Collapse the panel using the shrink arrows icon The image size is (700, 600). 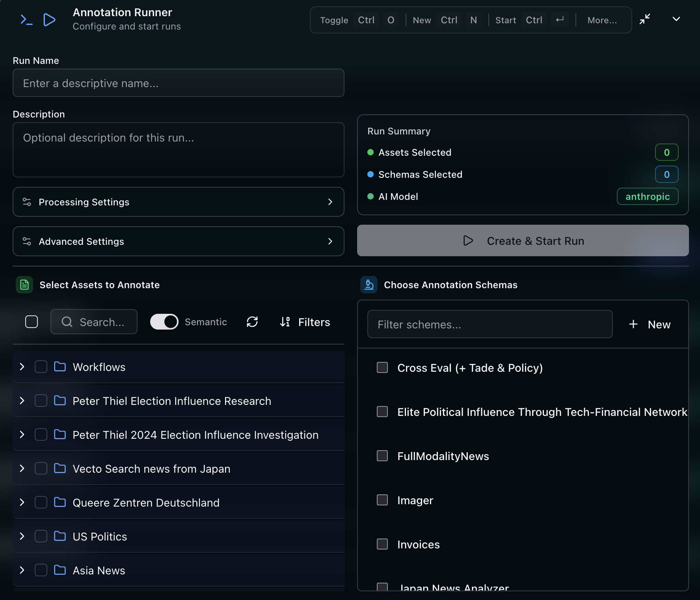(645, 19)
